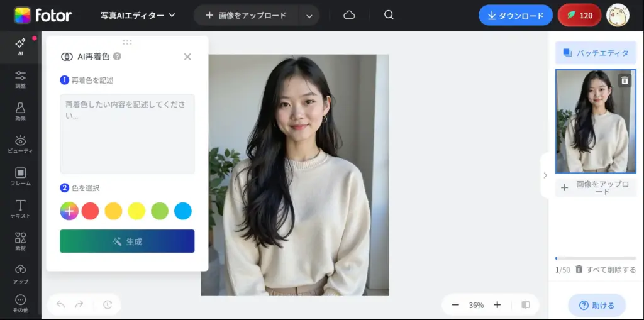Image resolution: width=644 pixels, height=320 pixels.
Task: Select the blue color swatch
Action: pos(183,211)
